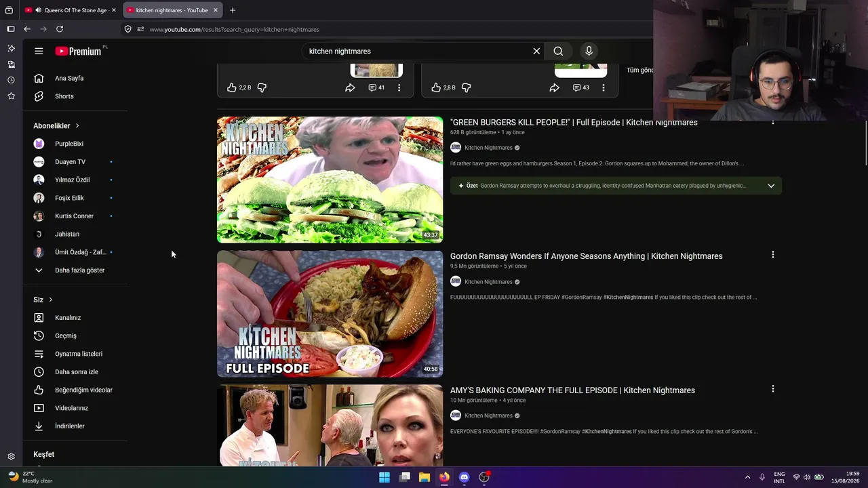
Task: Go back with the browser back arrow
Action: coord(27,29)
